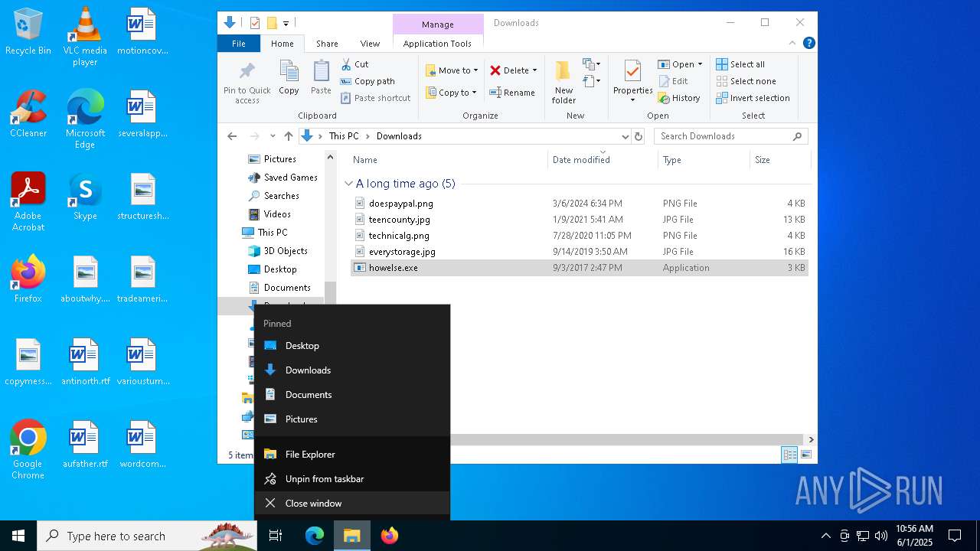Open Task View on the taskbar
Image resolution: width=980 pixels, height=551 pixels.
pos(276,536)
